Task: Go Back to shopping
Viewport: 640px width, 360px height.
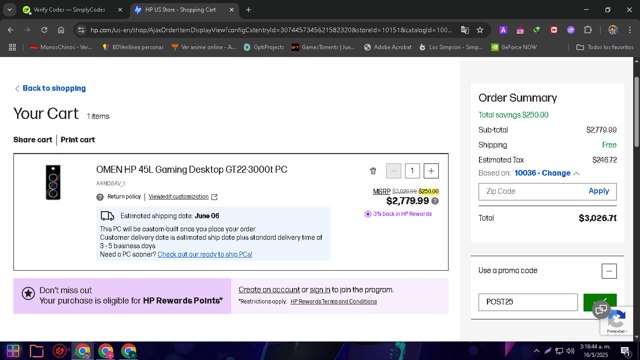Action: [x=50, y=88]
